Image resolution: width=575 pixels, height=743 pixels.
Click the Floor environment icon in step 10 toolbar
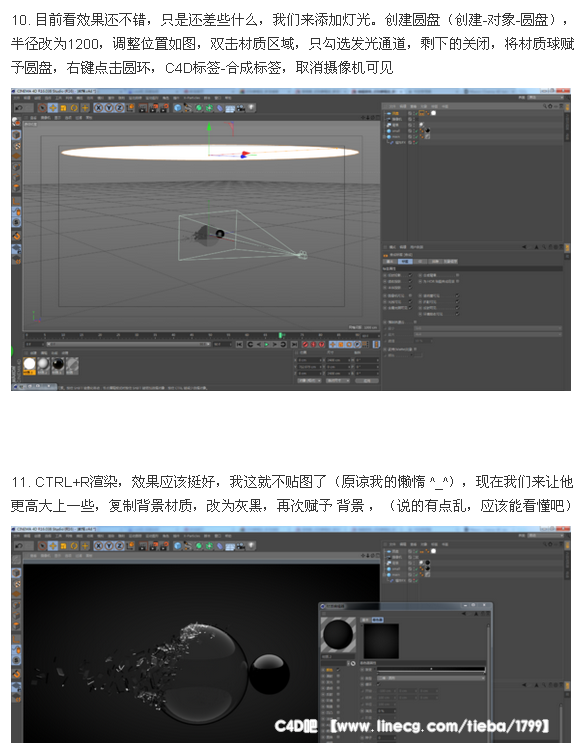pyautogui.click(x=230, y=108)
